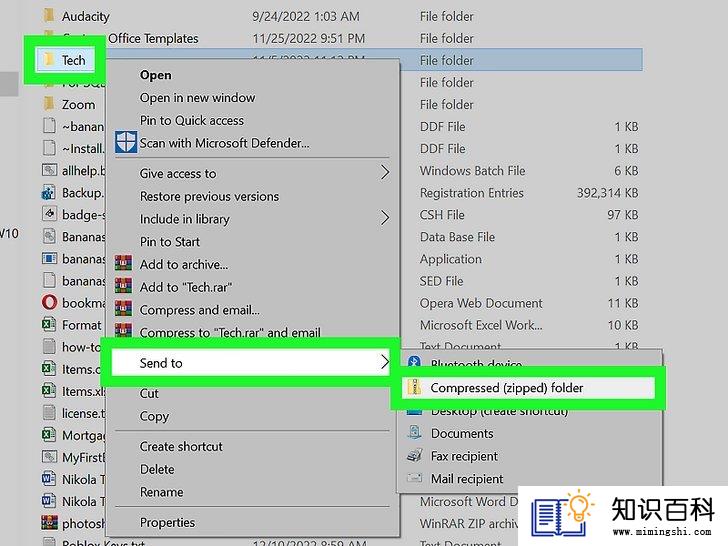
Task: Click the how-to text file icon
Action: point(49,346)
